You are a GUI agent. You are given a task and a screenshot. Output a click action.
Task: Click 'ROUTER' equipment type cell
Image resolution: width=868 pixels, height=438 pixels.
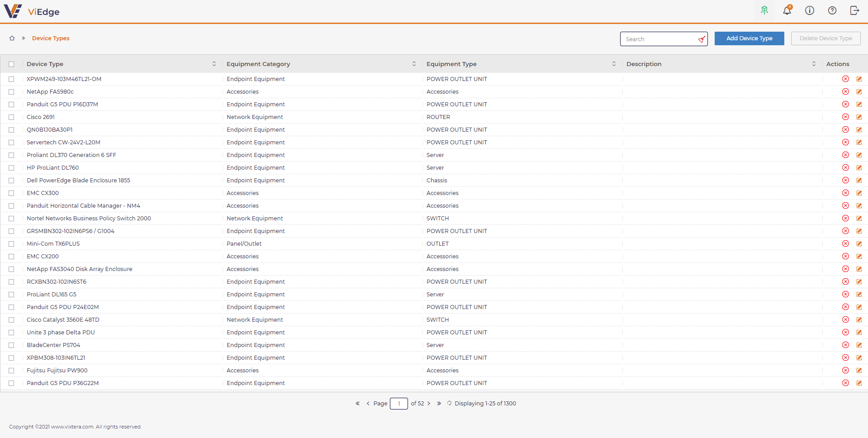click(x=438, y=117)
